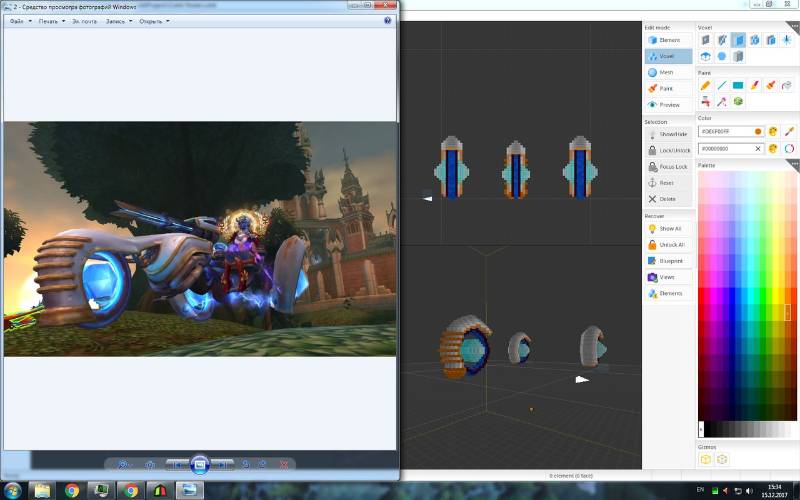Open the Печать menu dropdown

52,21
